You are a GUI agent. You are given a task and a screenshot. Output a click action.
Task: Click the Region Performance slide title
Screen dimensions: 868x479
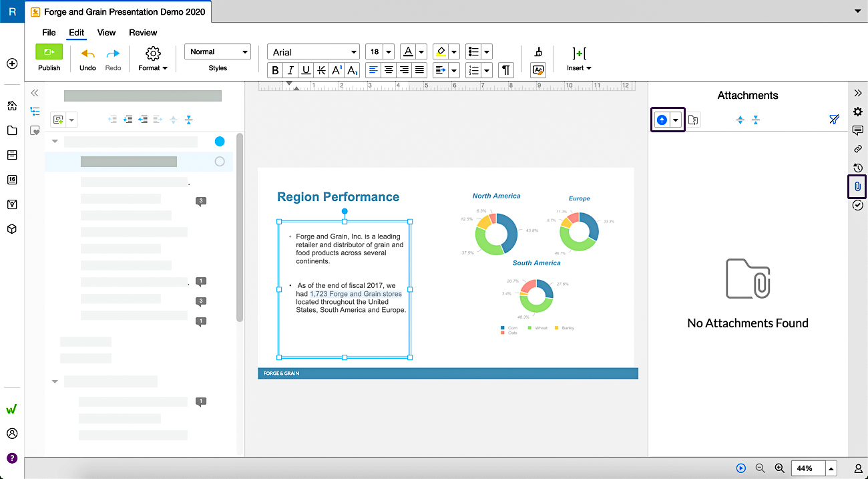coord(338,196)
